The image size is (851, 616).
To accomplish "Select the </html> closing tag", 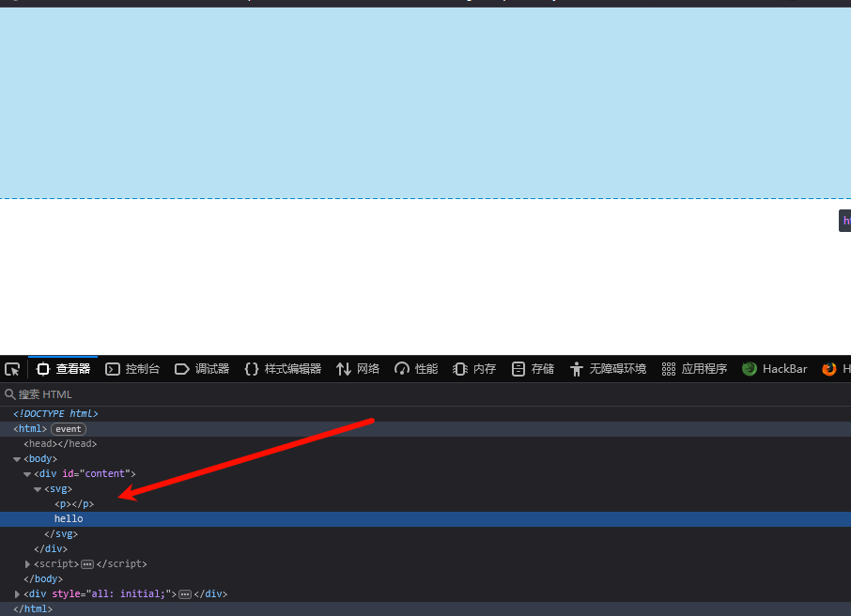I will click(x=33, y=608).
